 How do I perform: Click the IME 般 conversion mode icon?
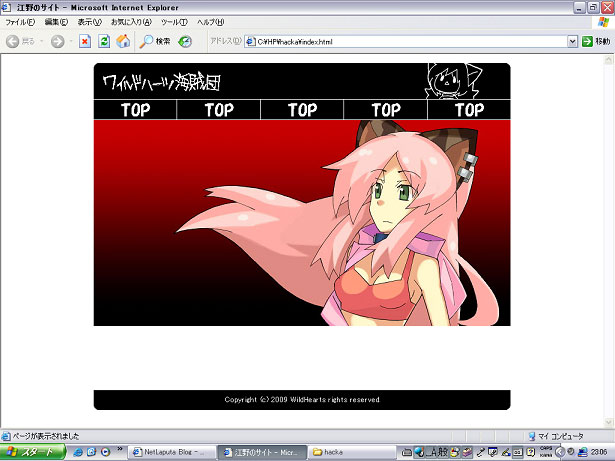[x=442, y=452]
